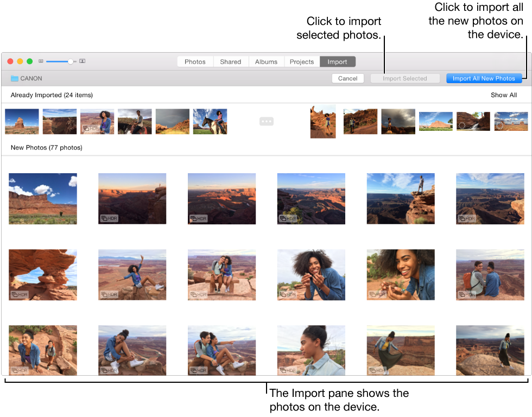Viewport: 532px width, 417px height.
Task: Click the Import Selected button
Action: 405,78
